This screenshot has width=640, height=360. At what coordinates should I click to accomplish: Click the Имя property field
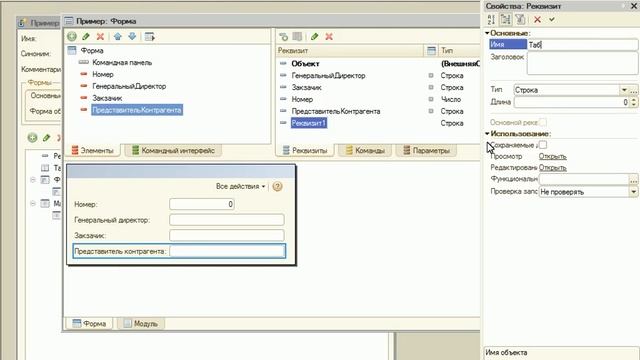pyautogui.click(x=582, y=45)
